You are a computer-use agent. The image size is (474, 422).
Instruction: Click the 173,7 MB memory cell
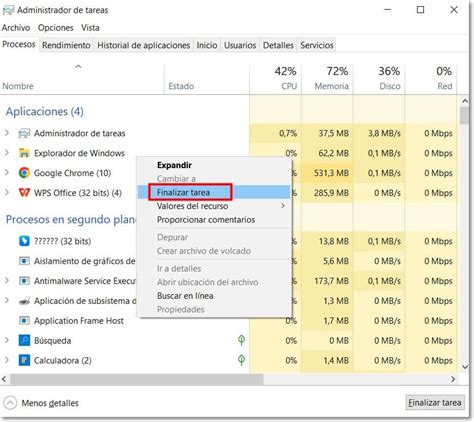327,281
